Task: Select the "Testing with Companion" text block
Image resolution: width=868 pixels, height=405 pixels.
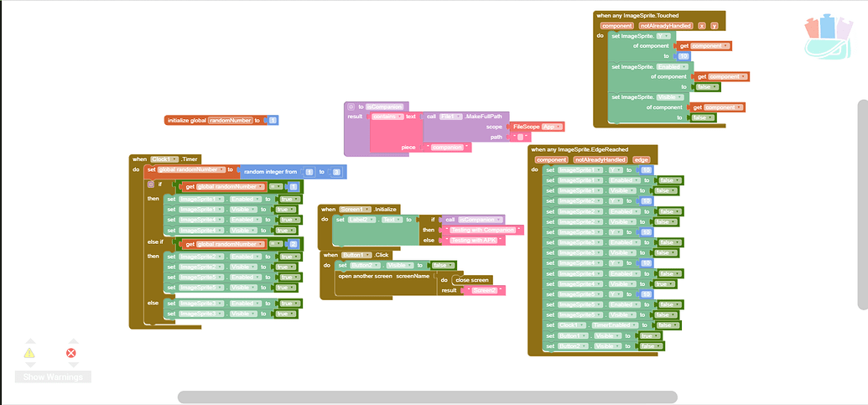Action: pyautogui.click(x=481, y=230)
